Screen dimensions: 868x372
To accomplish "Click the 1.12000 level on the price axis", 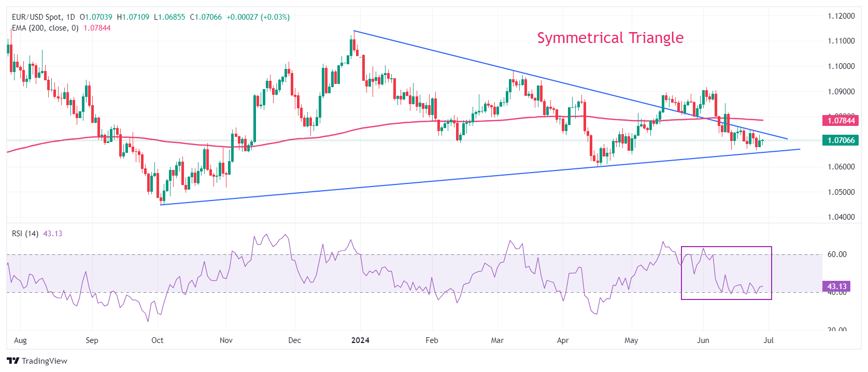I will point(841,16).
